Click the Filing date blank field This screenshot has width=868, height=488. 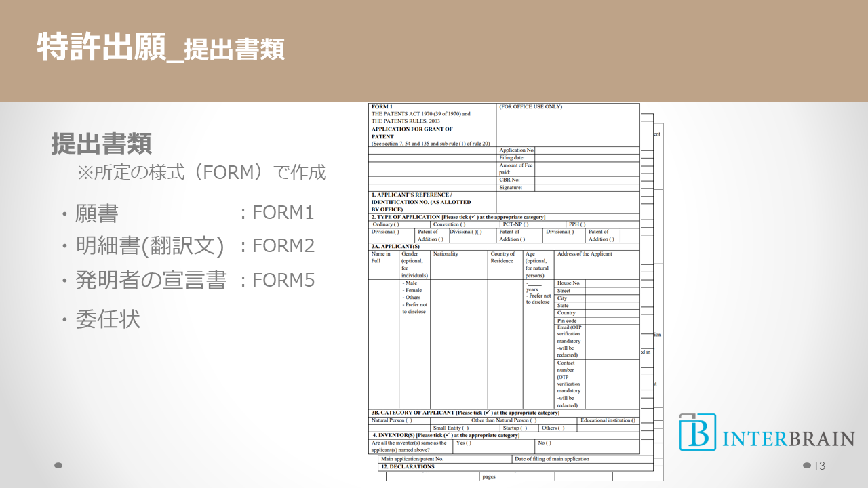pyautogui.click(x=587, y=158)
